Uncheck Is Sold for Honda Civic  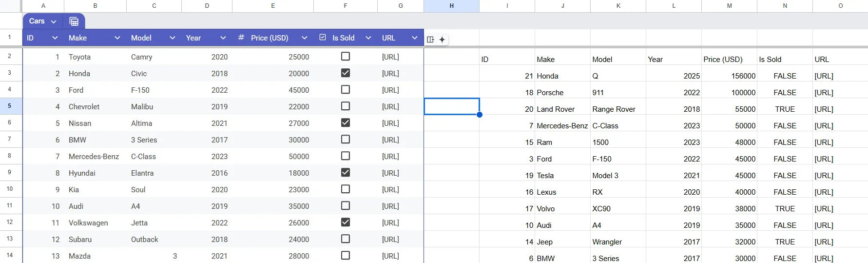[x=346, y=73]
